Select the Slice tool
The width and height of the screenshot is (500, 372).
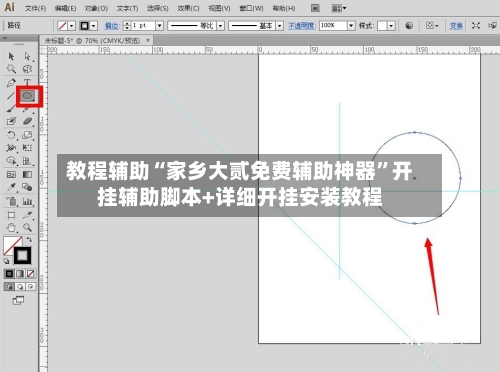coord(27,215)
